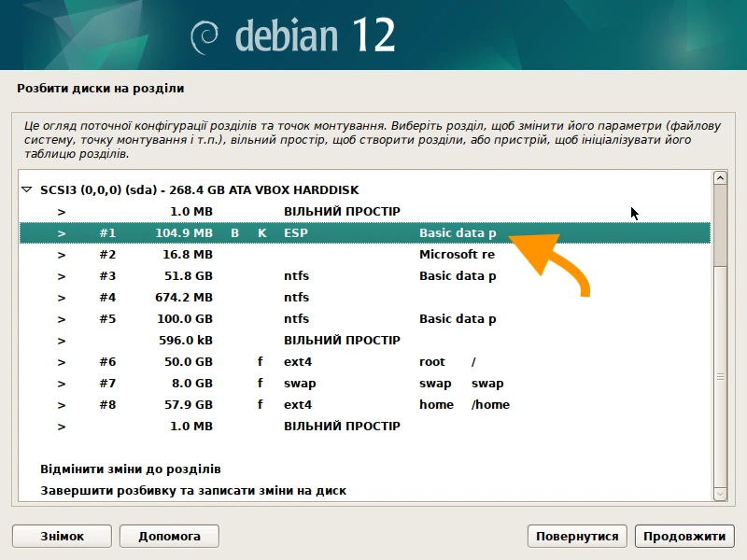
Task: Select partition #2 16.8 MB Microsoft re
Action: (x=365, y=254)
